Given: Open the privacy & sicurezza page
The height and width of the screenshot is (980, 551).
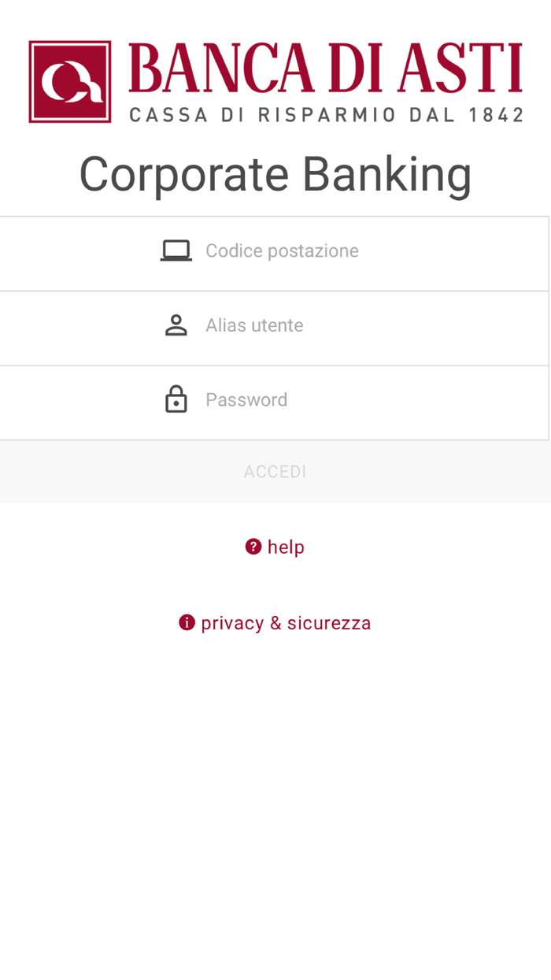Looking at the screenshot, I should click(x=275, y=622).
